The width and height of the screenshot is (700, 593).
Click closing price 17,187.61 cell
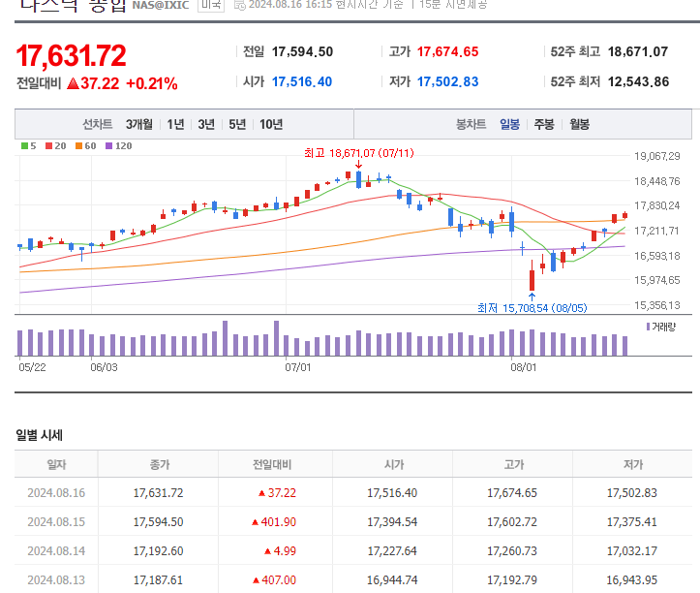(x=158, y=580)
